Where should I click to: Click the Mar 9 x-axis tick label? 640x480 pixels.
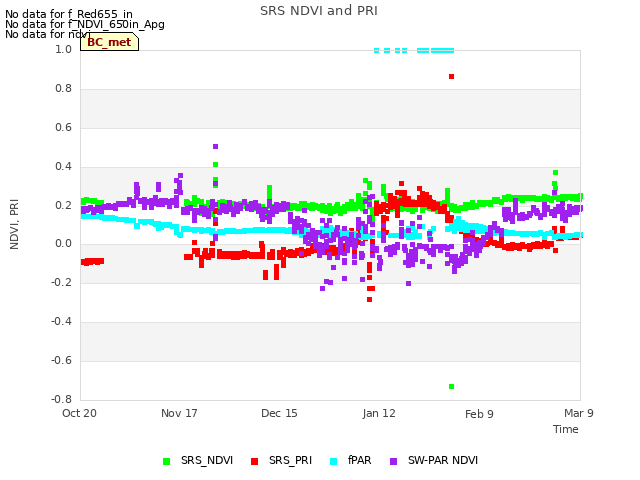coord(579,413)
